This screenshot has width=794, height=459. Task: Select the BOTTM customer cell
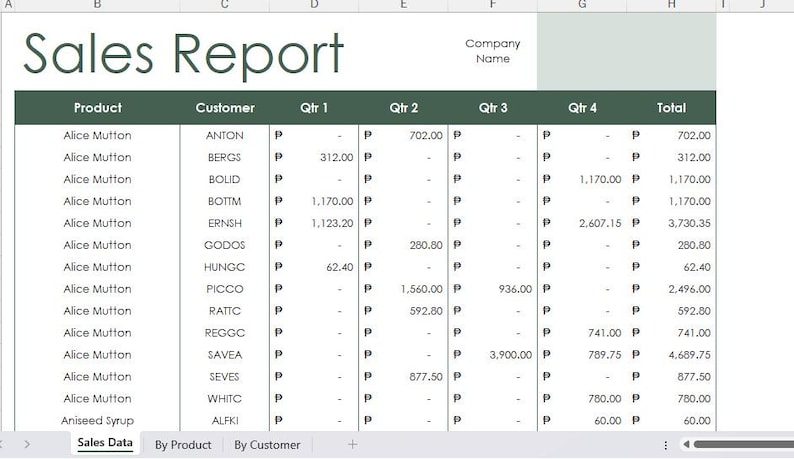(224, 201)
